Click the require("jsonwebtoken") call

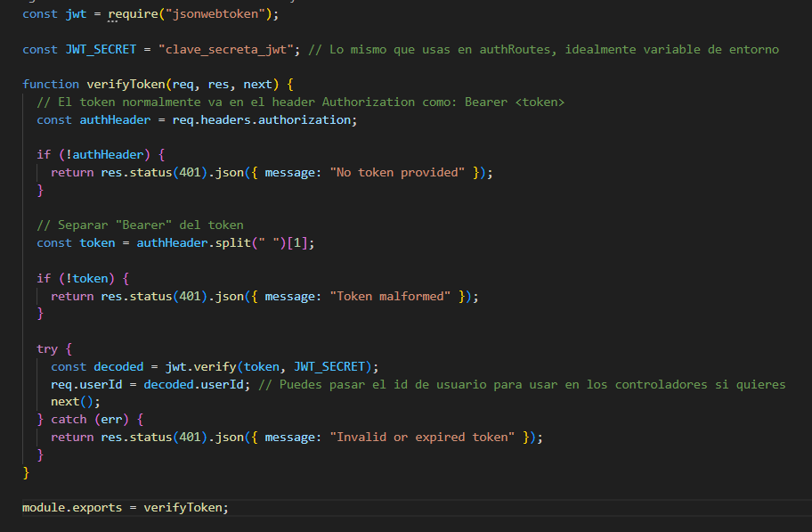click(x=190, y=14)
